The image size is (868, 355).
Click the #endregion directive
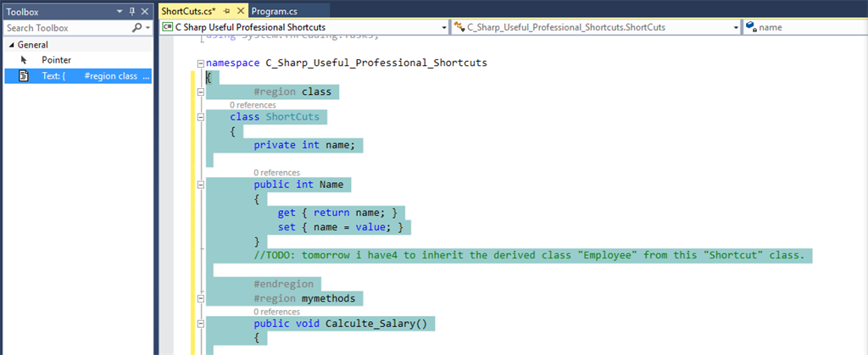pyautogui.click(x=284, y=284)
